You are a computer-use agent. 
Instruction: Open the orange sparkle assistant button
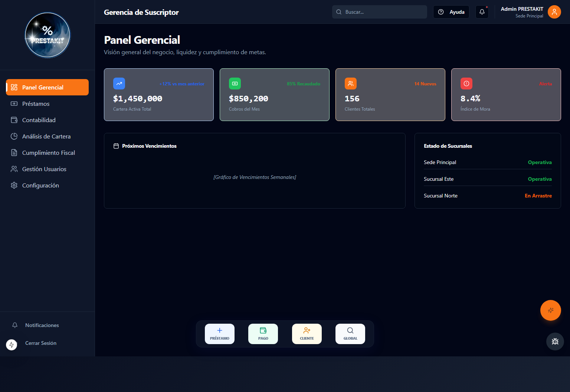click(x=551, y=310)
